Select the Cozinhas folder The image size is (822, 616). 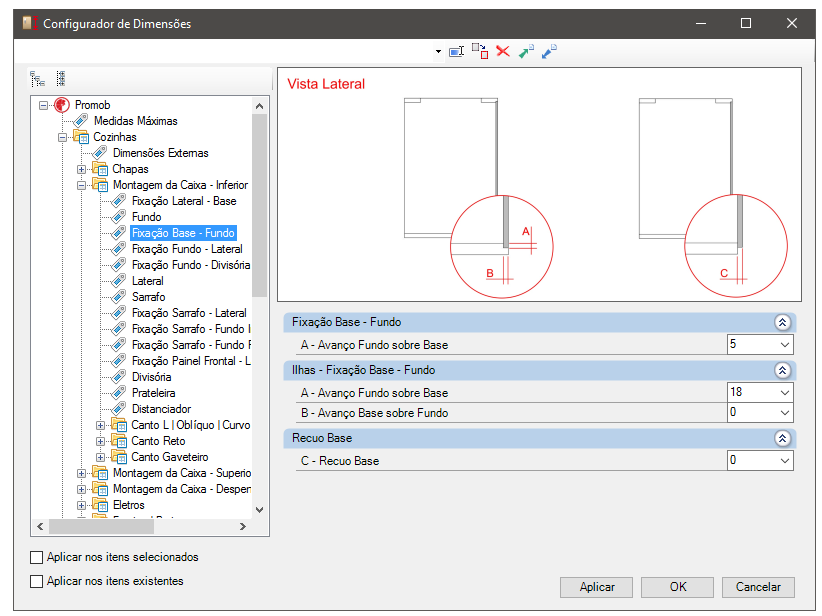tap(115, 137)
